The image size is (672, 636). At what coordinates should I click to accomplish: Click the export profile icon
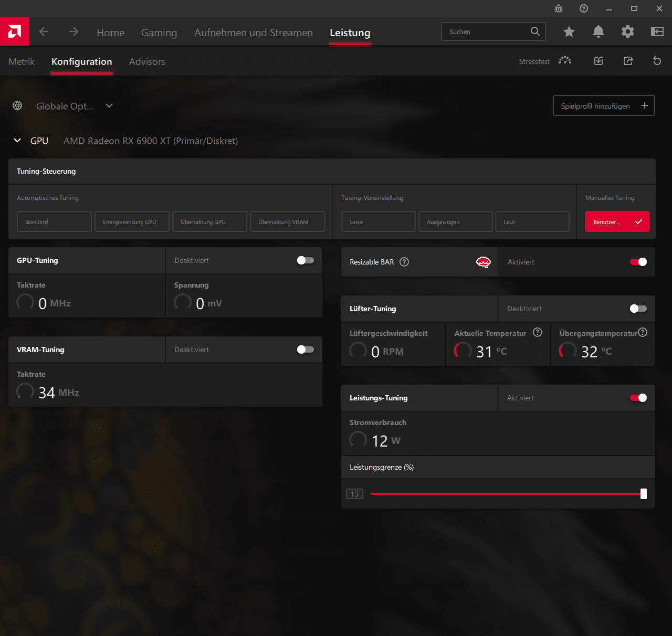[x=628, y=61]
